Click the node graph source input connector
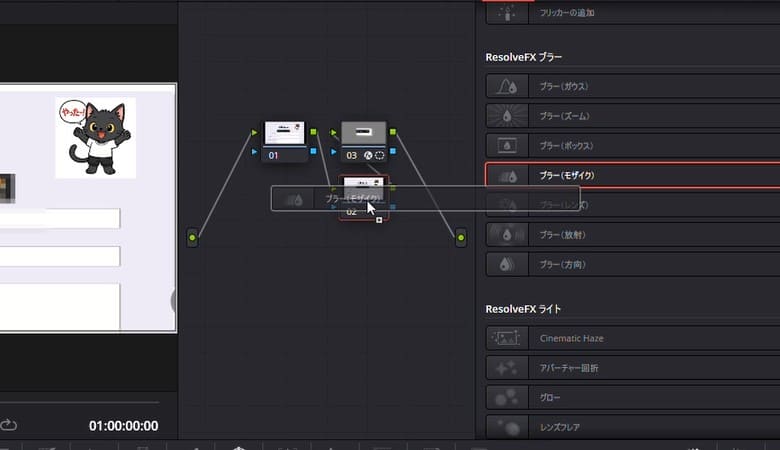This screenshot has height=450, width=780. (x=192, y=238)
